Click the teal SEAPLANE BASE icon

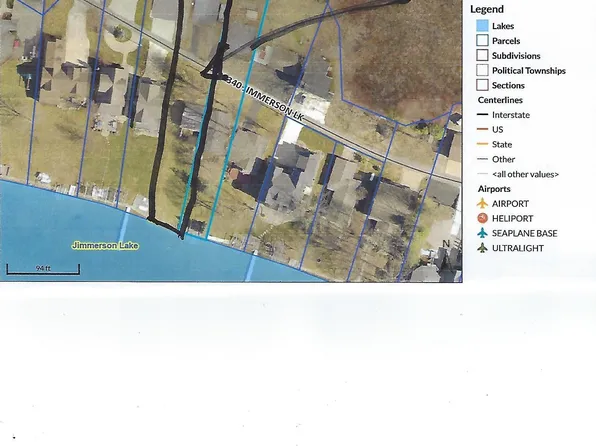click(x=482, y=233)
